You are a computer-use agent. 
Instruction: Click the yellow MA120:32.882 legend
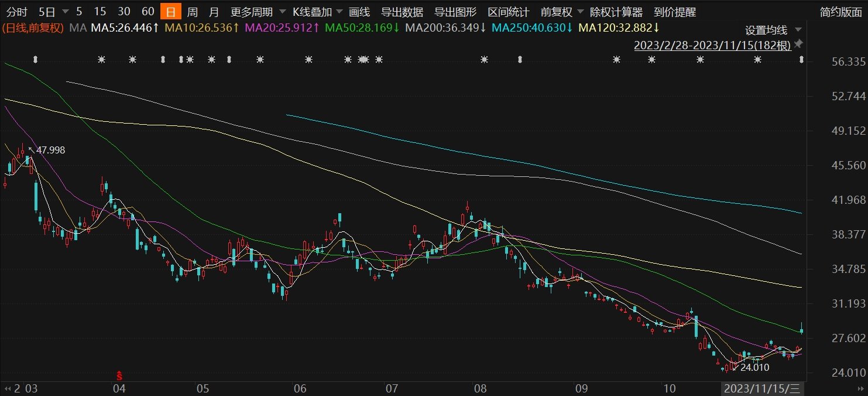click(x=619, y=28)
